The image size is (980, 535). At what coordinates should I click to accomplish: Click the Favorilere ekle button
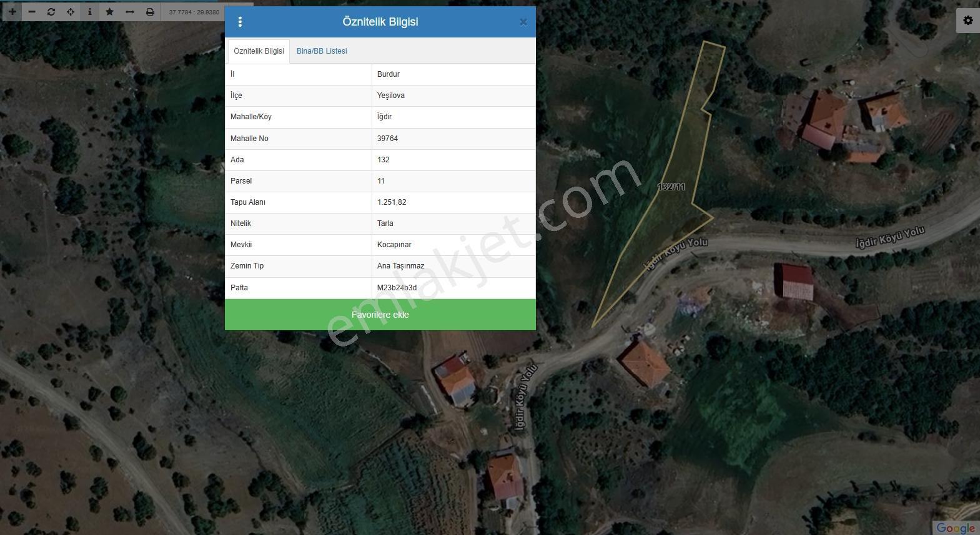pos(380,315)
